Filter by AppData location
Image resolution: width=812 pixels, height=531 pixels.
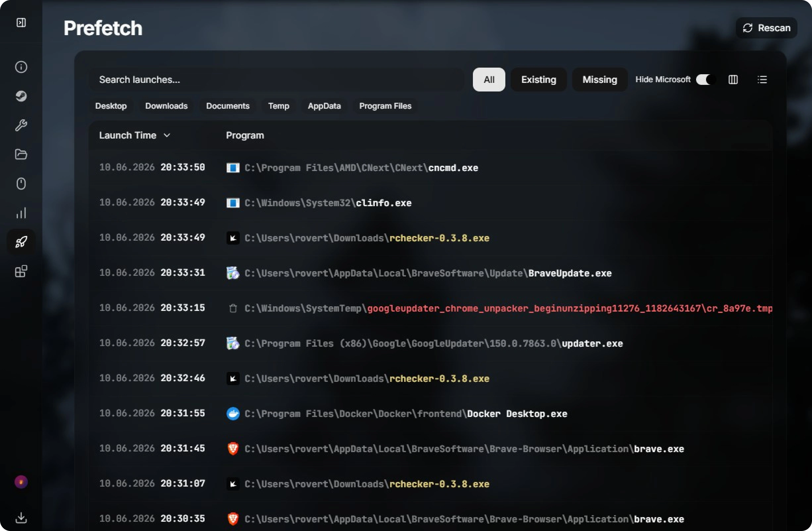324,106
